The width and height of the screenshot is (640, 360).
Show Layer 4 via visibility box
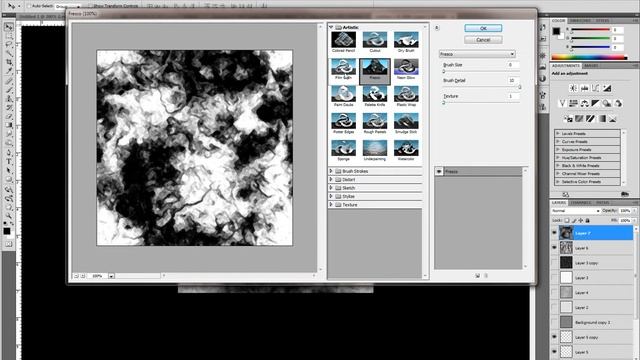pyautogui.click(x=554, y=293)
